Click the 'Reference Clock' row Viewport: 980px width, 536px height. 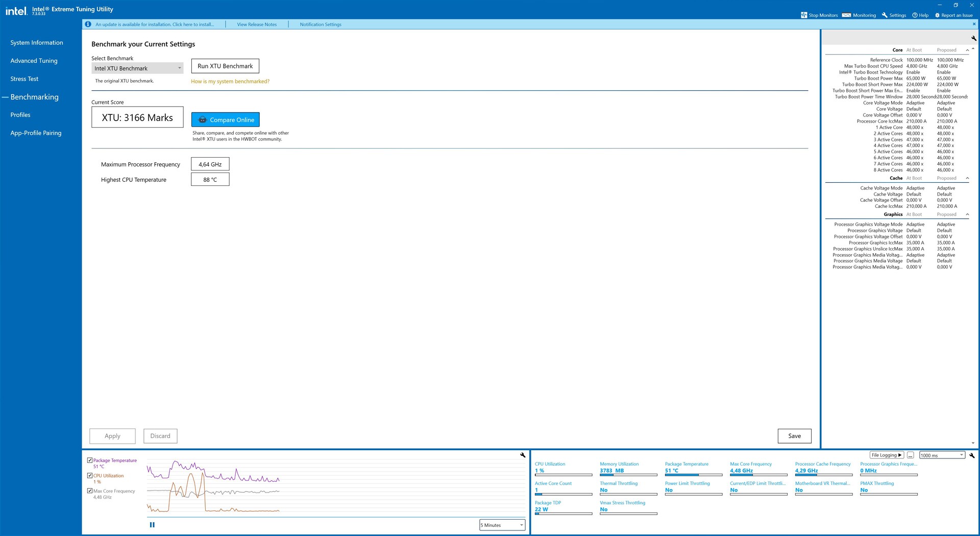pos(897,60)
